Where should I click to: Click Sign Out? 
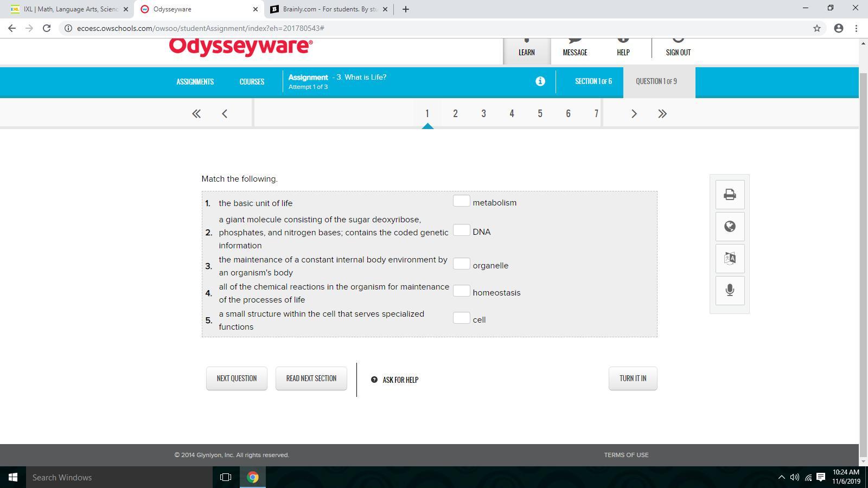[x=678, y=52]
